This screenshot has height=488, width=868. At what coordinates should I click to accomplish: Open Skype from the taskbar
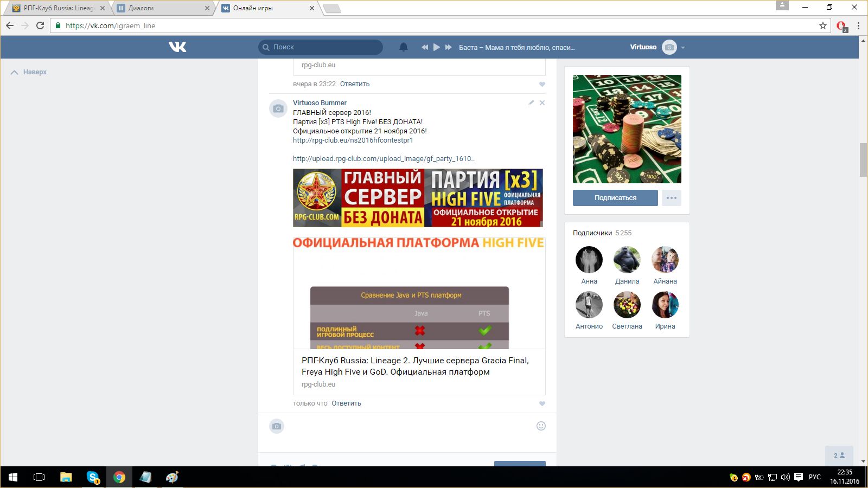point(93,477)
